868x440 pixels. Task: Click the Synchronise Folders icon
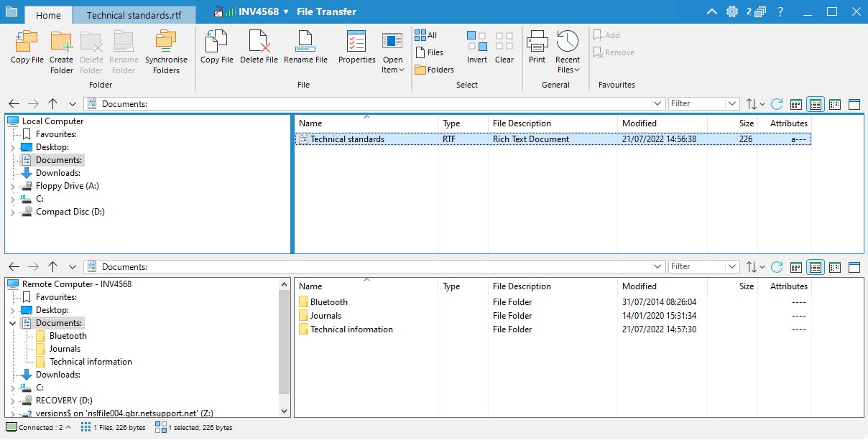166,41
